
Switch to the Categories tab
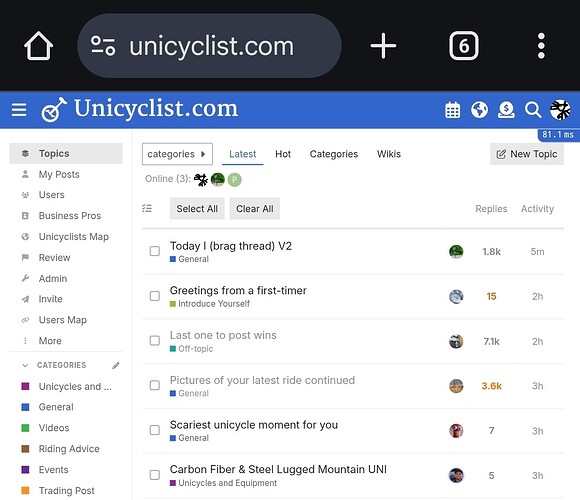334,154
